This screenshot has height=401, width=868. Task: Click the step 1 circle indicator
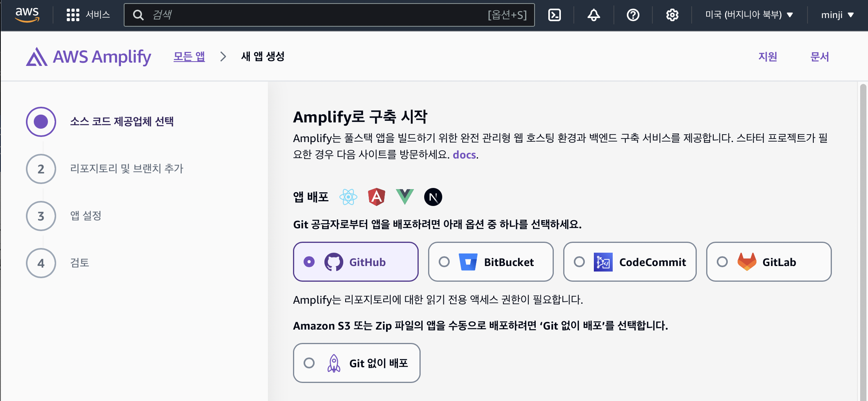(x=41, y=122)
